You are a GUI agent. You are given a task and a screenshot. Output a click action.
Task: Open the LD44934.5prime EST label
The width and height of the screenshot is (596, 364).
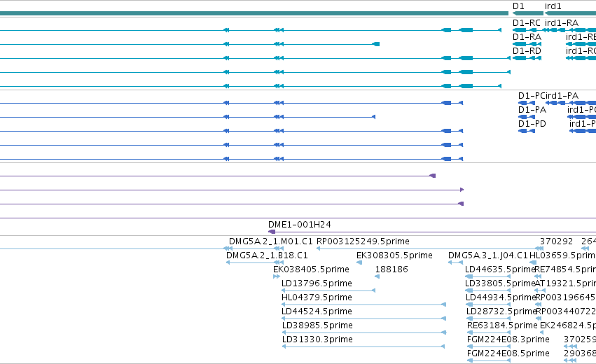click(x=501, y=297)
